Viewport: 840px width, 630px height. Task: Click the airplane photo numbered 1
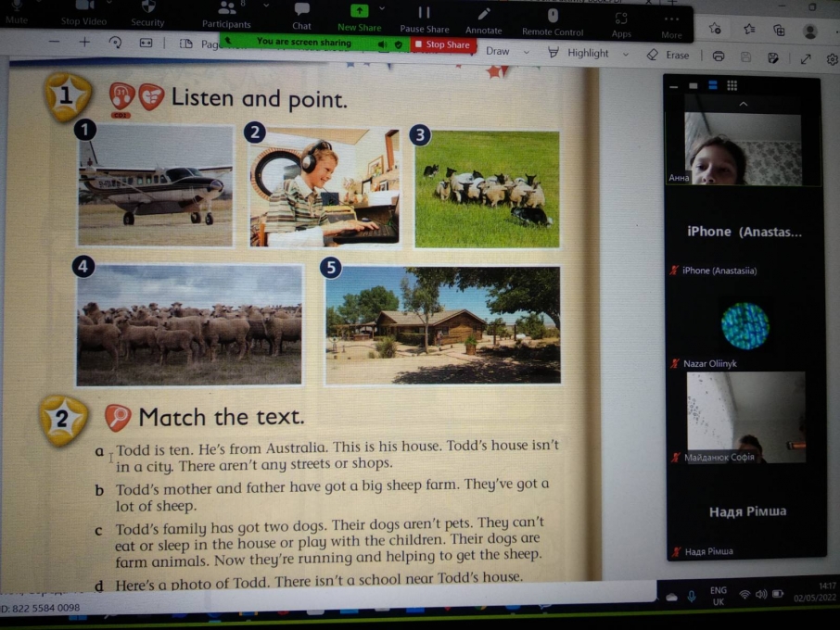click(156, 185)
